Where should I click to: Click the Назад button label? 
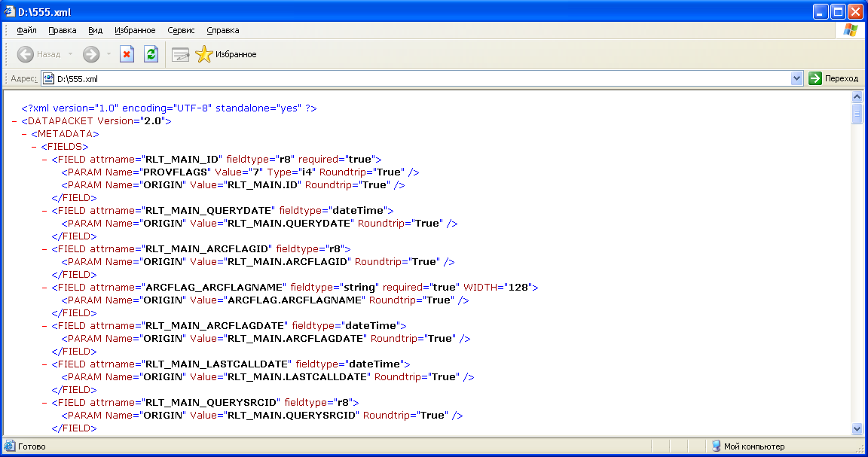49,54
